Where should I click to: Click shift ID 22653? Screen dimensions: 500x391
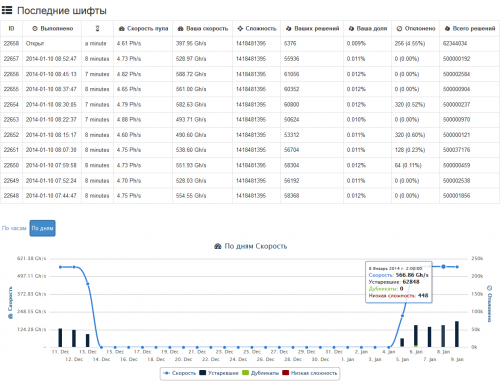[x=11, y=120]
